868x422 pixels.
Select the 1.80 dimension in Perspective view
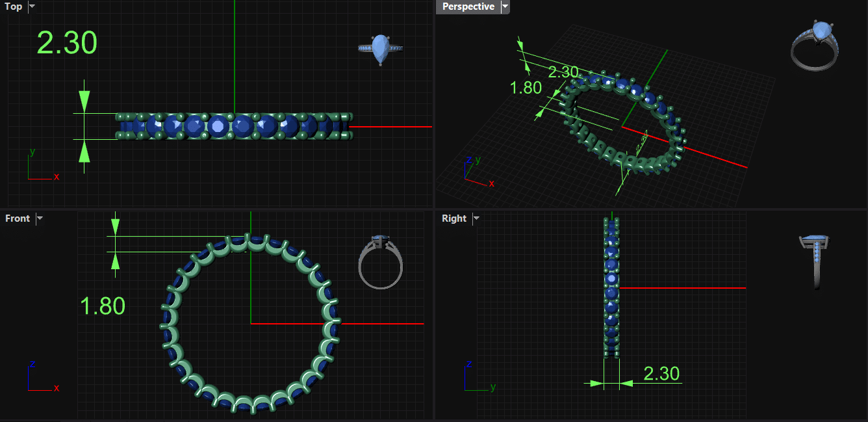526,88
